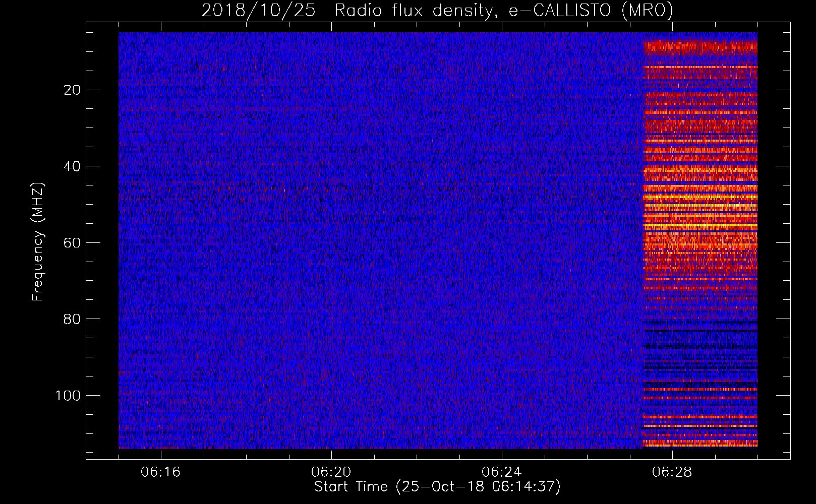Click the plot title showing e-CALLISTO (MRO)
The width and height of the screenshot is (816, 504).
pos(437,11)
